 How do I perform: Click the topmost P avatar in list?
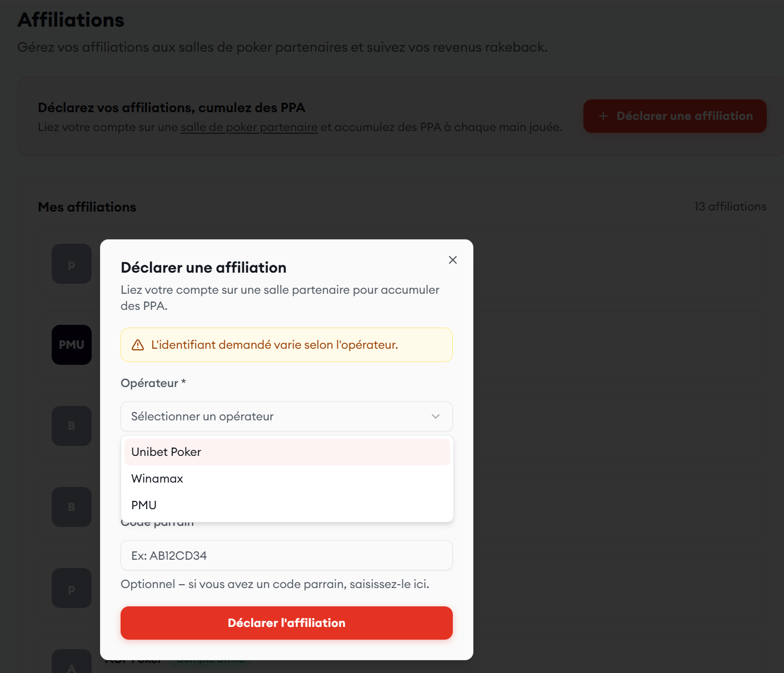[72, 264]
